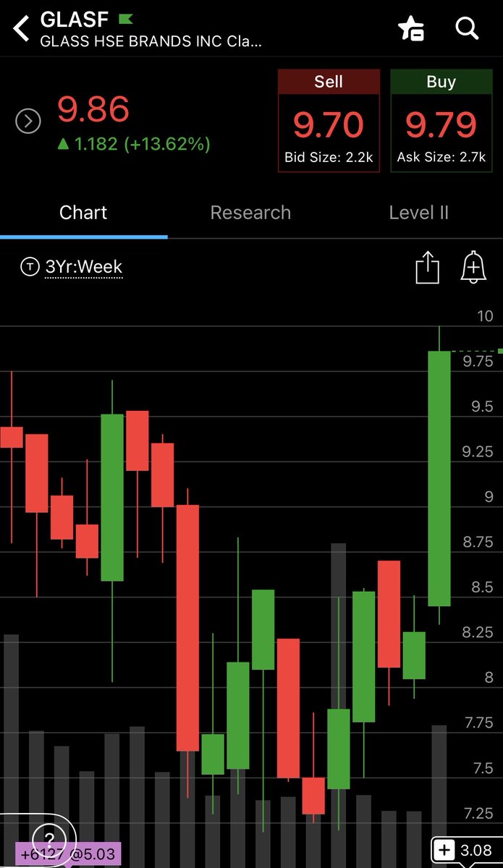503x868 pixels.
Task: Tap the 9.5 price axis label
Action: coord(482,407)
